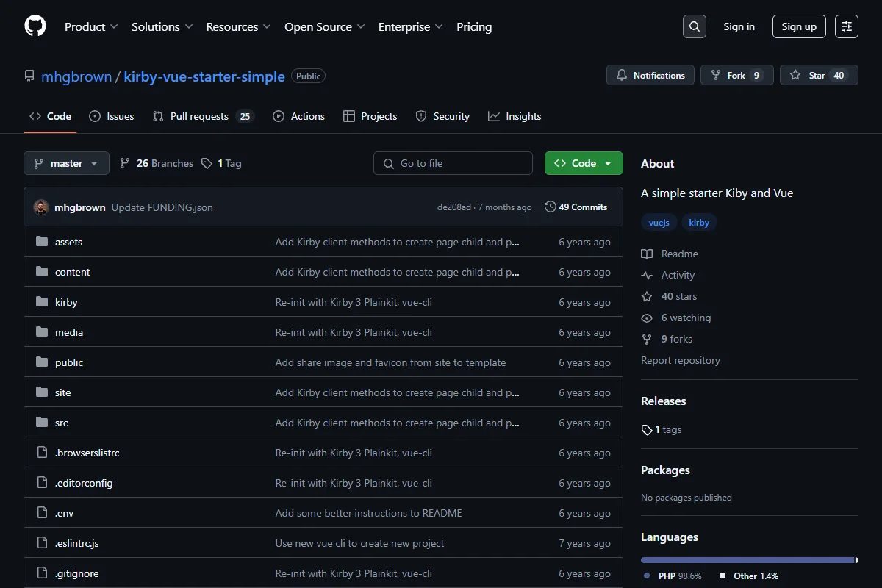Open the Product menu dropdown
Image resolution: width=882 pixels, height=588 pixels.
(91, 26)
